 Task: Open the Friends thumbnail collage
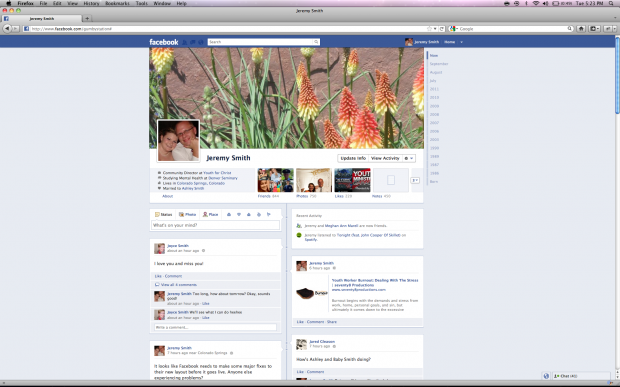(x=276, y=180)
